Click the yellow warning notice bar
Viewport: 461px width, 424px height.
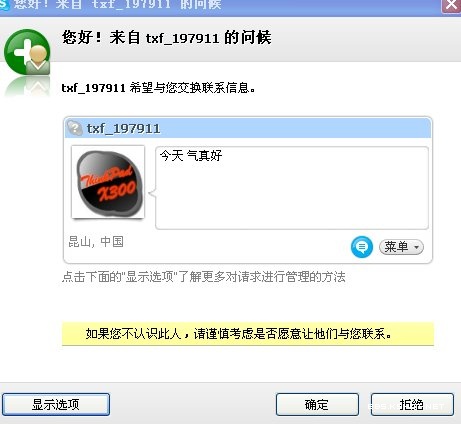(248, 334)
